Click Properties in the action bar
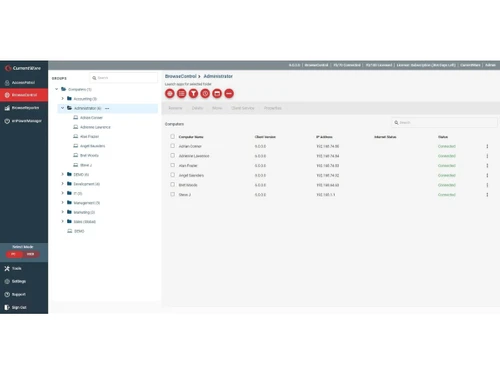The image size is (500, 375). click(273, 108)
